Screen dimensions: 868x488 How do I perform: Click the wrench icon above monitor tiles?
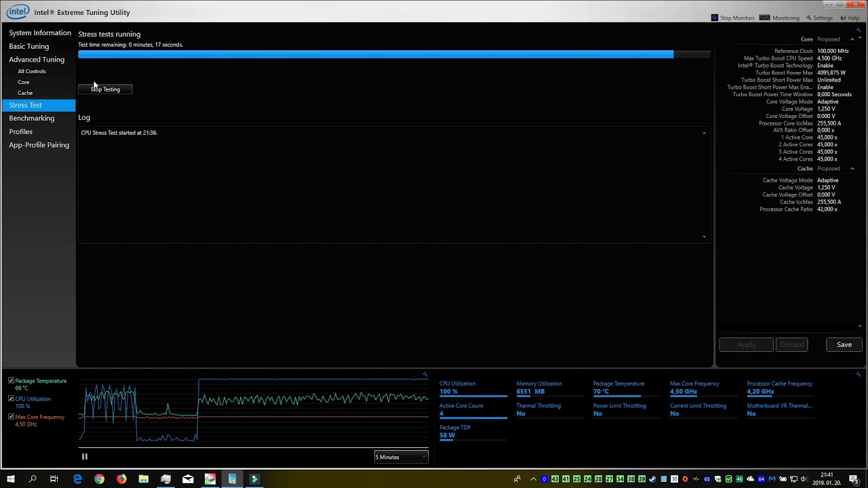tap(859, 374)
